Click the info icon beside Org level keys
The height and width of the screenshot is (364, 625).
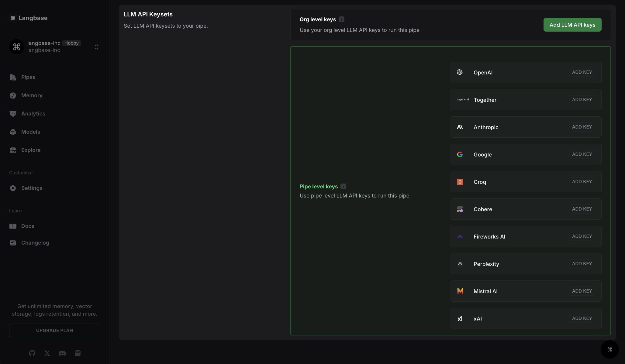point(341,19)
